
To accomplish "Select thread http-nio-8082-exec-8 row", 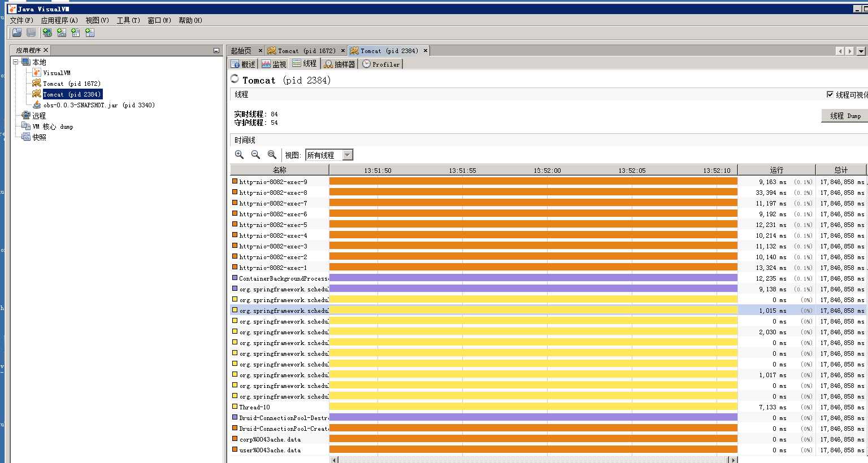I will click(548, 193).
